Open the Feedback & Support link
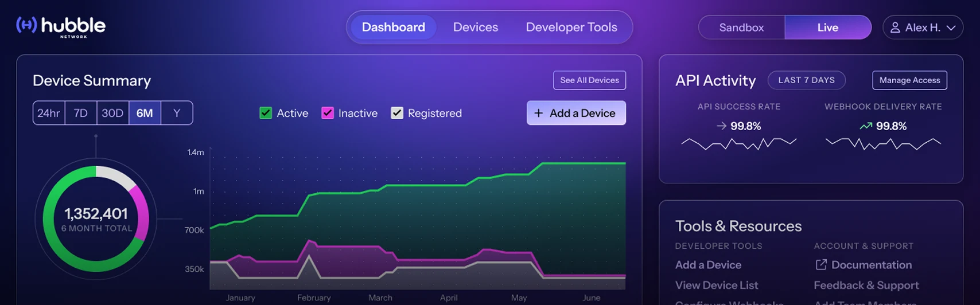 tap(866, 285)
